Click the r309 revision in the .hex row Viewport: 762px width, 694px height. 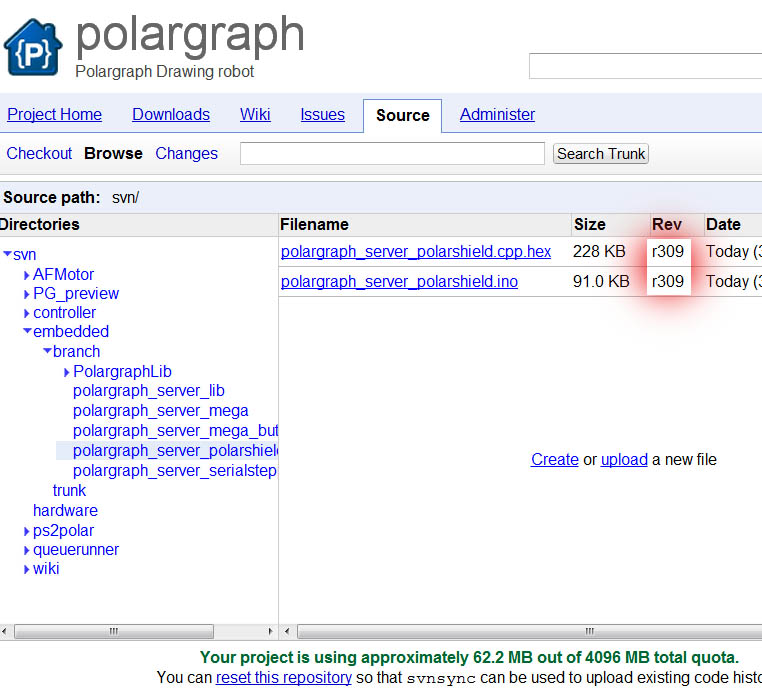pos(668,252)
